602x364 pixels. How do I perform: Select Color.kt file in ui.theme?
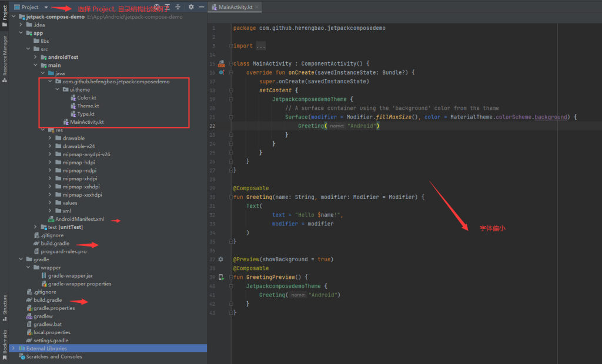(86, 98)
